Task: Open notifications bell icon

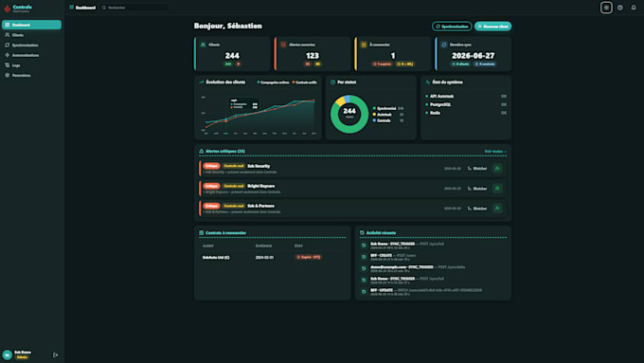Action: (634, 8)
